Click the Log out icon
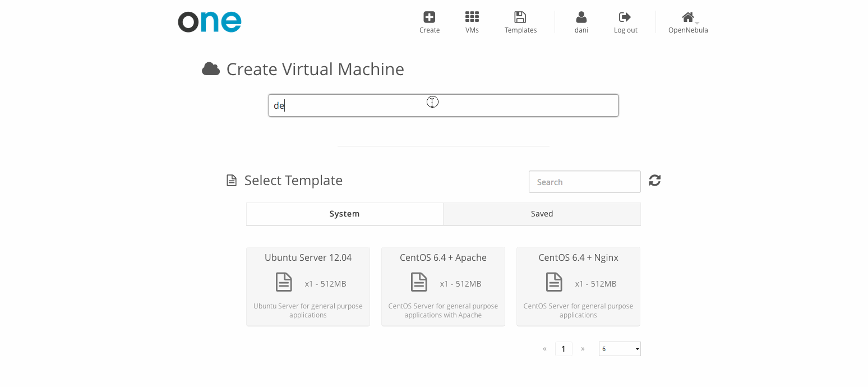This screenshot has height=387, width=868. tap(625, 17)
